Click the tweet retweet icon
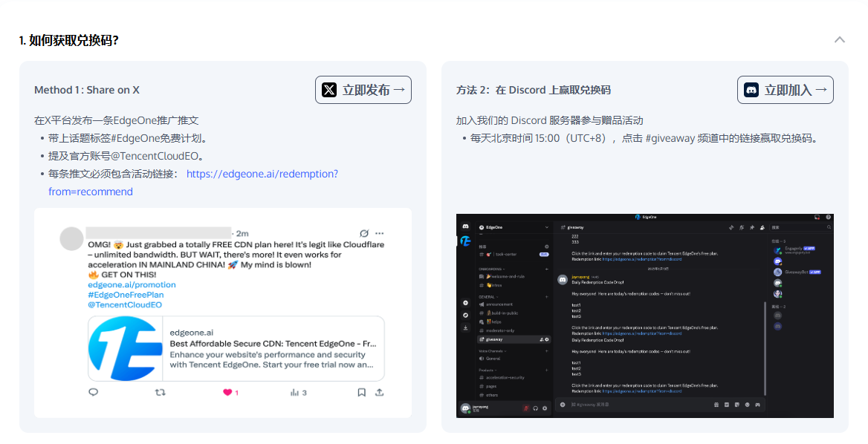The image size is (868, 444). [160, 392]
